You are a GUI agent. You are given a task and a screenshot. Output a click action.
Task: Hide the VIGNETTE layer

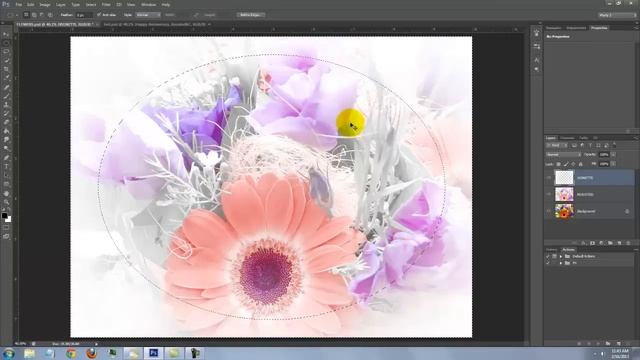[x=549, y=178]
